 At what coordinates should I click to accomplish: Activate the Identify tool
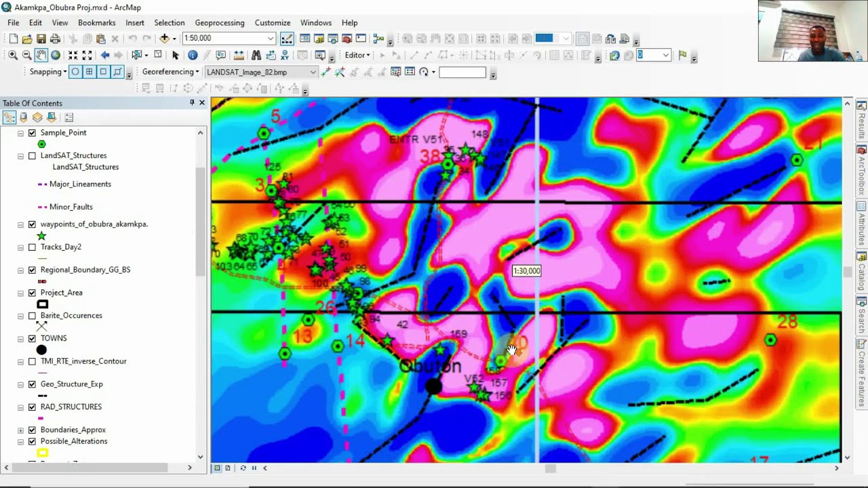click(193, 55)
